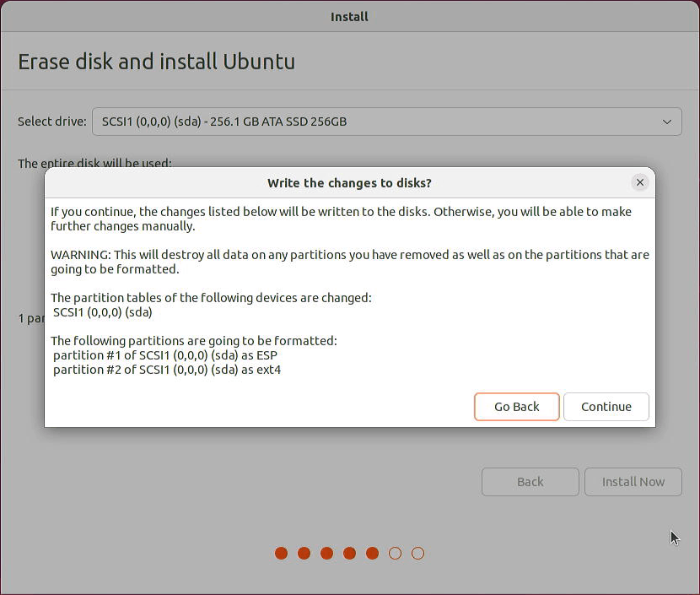Click 'Erase disk and install Ubuntu' heading
Image resolution: width=700 pixels, height=595 pixels.
click(156, 62)
